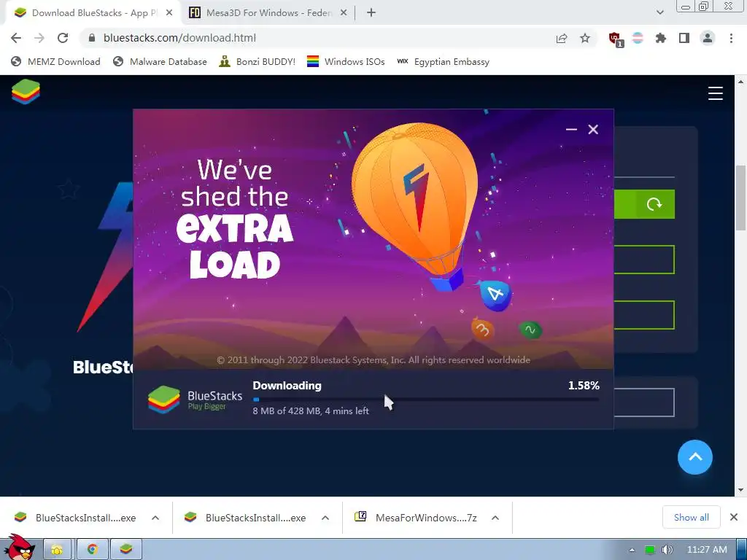Reload the BlueStacks download page
747x560 pixels.
coord(63,38)
